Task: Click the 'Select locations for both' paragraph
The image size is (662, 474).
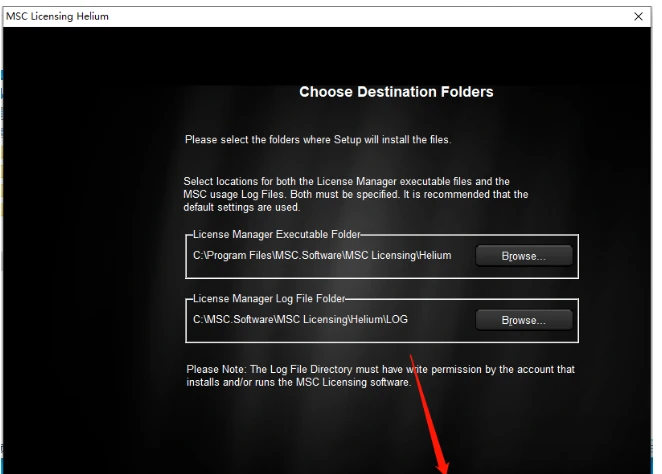Action: (355, 194)
